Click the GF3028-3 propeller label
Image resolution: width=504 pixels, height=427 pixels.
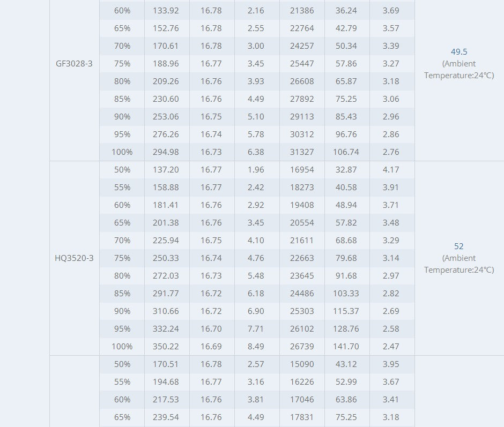point(74,64)
